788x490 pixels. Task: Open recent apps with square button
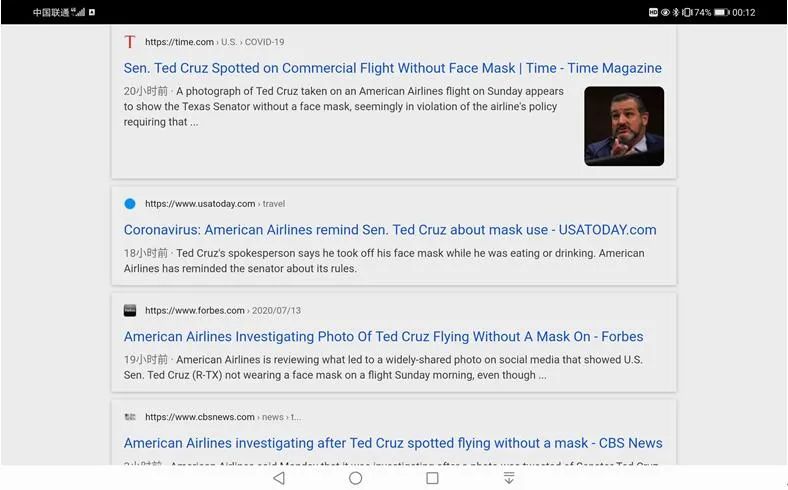pyautogui.click(x=432, y=478)
